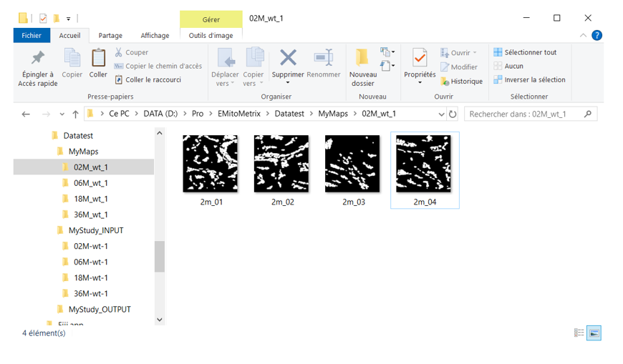This screenshot has height=364, width=623.
Task: Click the help question mark icon
Action: [x=597, y=35]
